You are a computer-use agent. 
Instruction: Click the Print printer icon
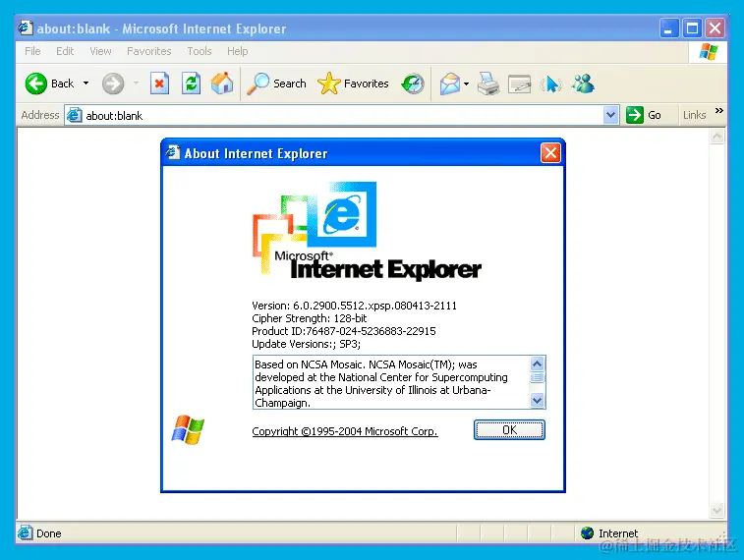point(488,84)
